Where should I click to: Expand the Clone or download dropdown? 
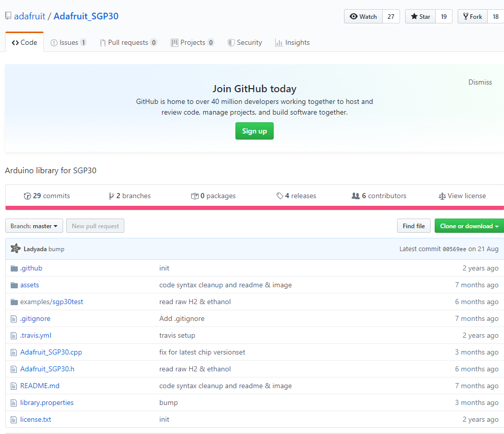pos(469,226)
